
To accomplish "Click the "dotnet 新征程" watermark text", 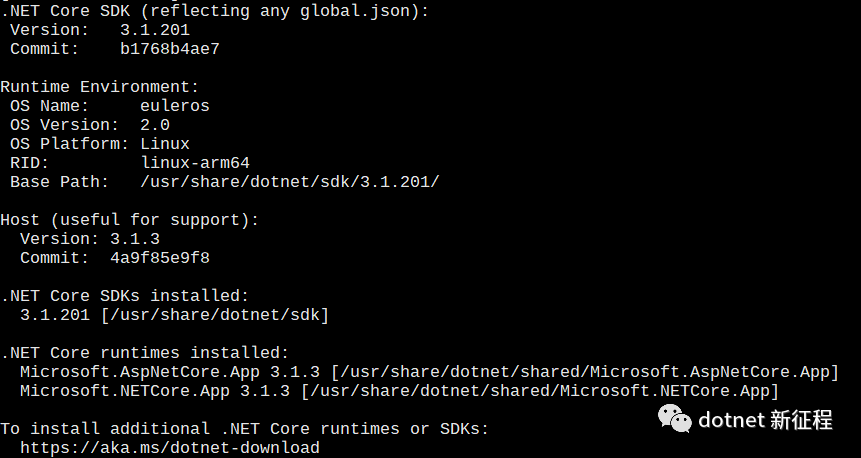I will [x=765, y=420].
